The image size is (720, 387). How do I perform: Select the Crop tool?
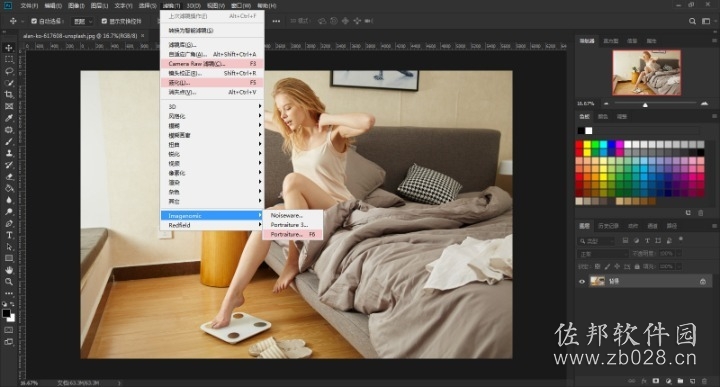coord(9,95)
